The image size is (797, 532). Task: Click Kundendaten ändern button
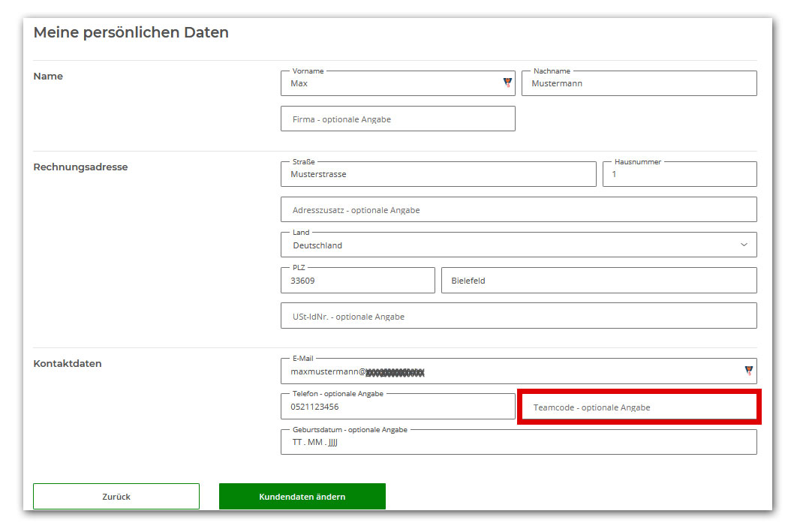coord(302,497)
